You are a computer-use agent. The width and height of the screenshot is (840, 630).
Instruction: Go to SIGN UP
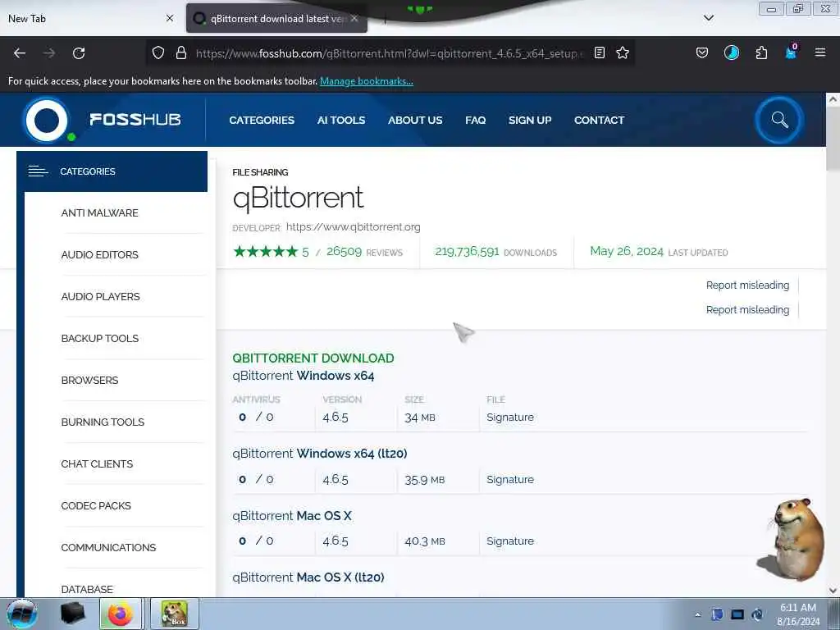pyautogui.click(x=530, y=120)
